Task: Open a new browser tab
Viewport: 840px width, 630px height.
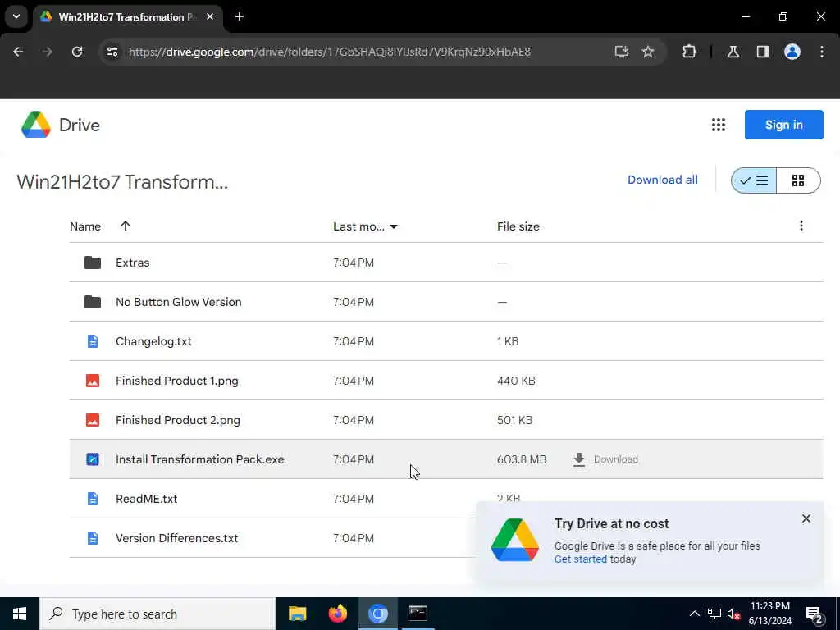Action: pyautogui.click(x=240, y=17)
